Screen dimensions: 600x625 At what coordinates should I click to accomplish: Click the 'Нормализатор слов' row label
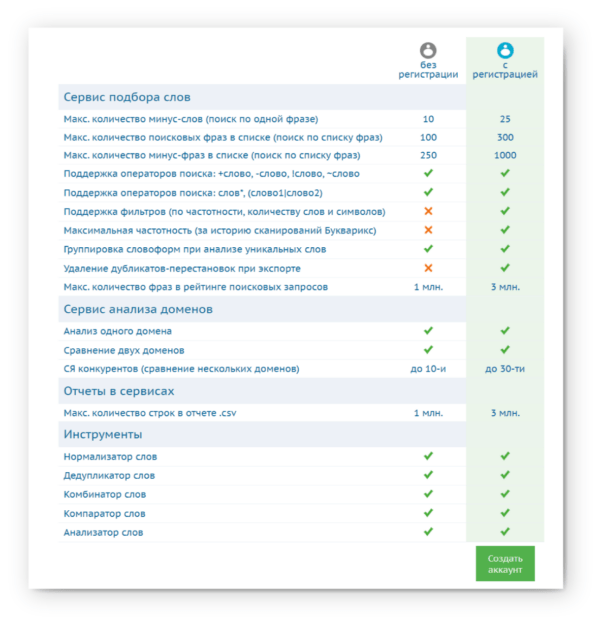pos(110,457)
